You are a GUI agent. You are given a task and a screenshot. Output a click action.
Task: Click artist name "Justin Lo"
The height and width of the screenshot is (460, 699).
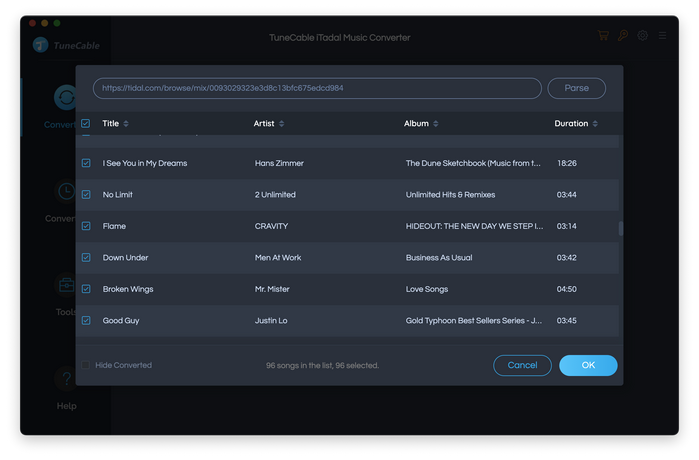tap(271, 320)
